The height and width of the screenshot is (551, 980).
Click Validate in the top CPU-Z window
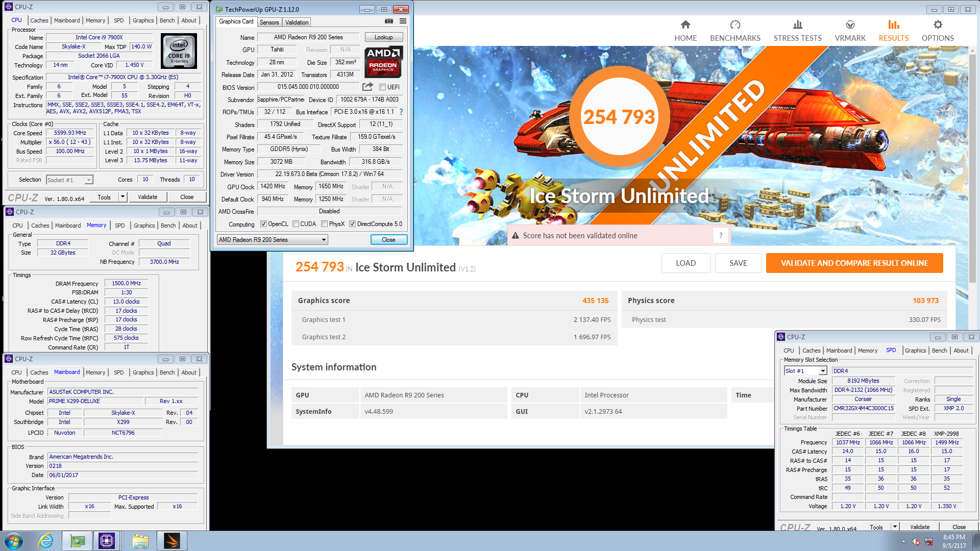click(148, 197)
